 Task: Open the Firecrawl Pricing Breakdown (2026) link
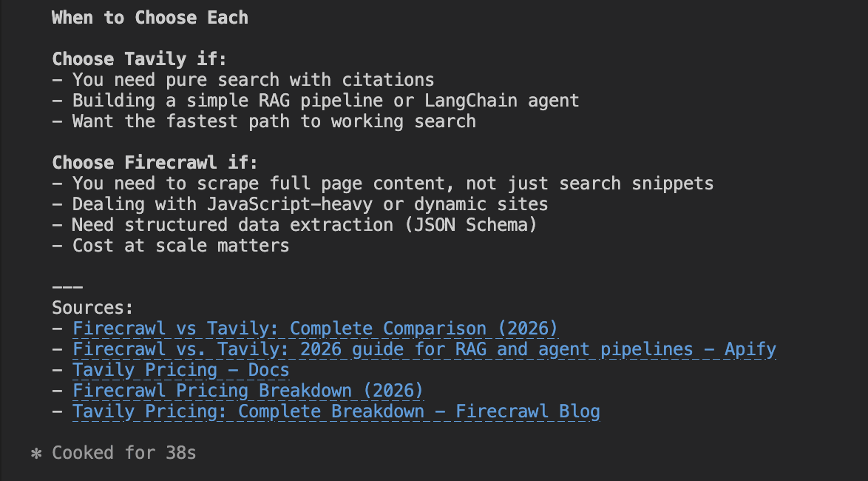coord(248,391)
